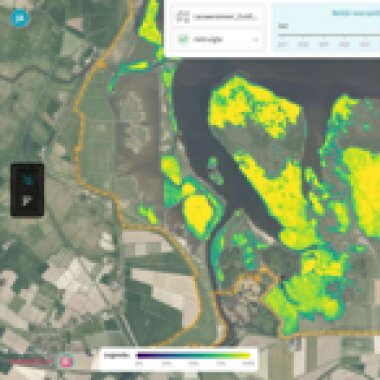Screen dimensions: 380x380
Task: Select the white icon in the black tool panel
Action: click(x=27, y=201)
